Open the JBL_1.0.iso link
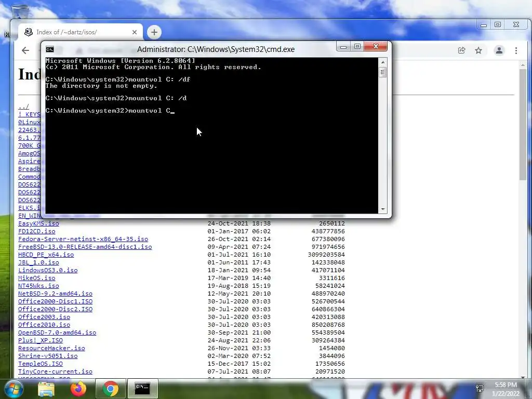The height and width of the screenshot is (399, 532). click(38, 262)
